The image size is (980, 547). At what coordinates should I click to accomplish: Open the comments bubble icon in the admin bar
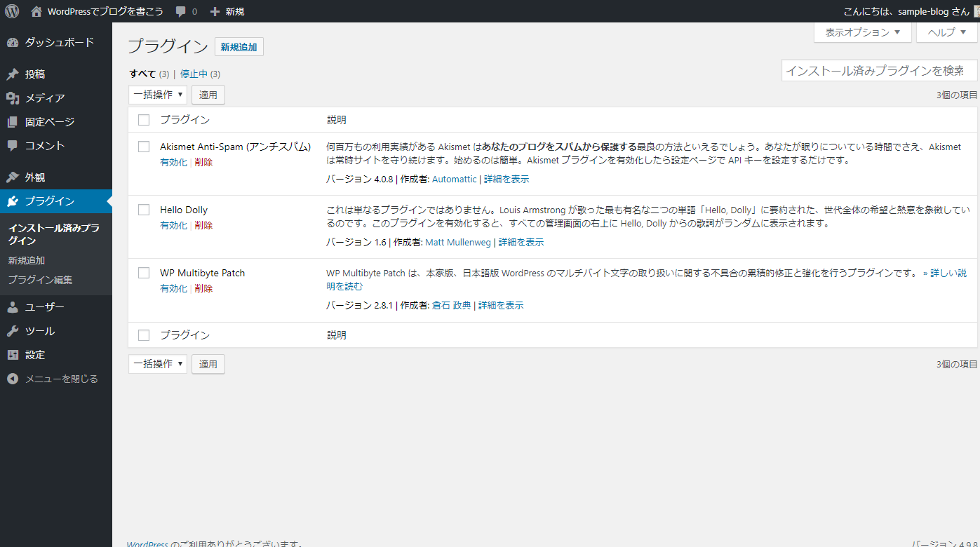(x=181, y=12)
